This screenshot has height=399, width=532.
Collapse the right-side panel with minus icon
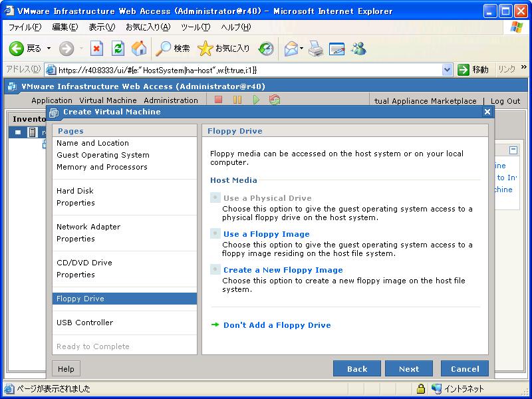pos(513,150)
